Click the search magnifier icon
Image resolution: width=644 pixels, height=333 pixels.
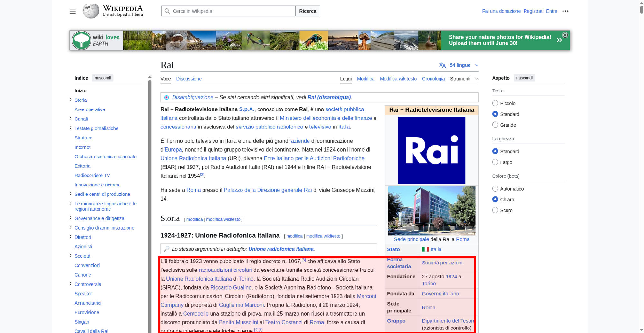click(x=167, y=11)
